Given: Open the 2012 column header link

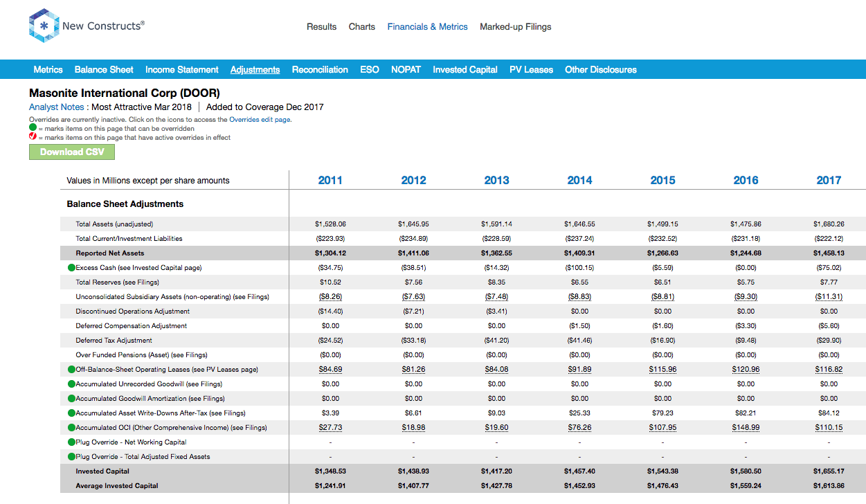Looking at the screenshot, I should click(413, 180).
